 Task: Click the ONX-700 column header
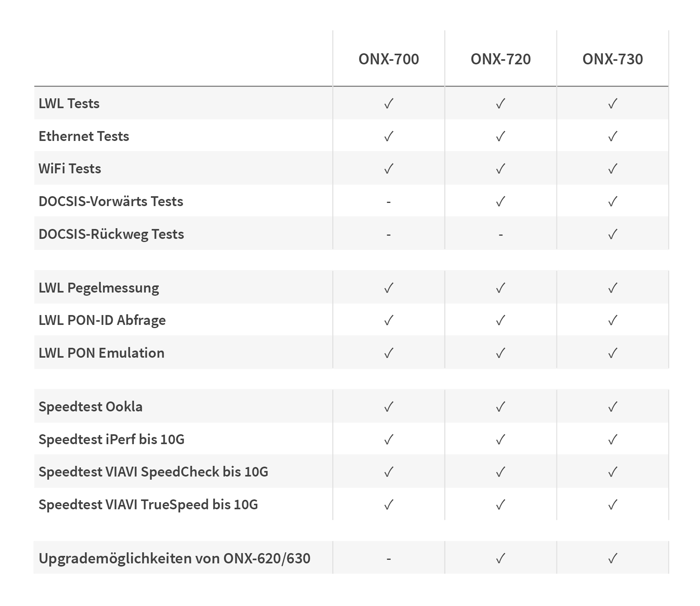pos(389,59)
